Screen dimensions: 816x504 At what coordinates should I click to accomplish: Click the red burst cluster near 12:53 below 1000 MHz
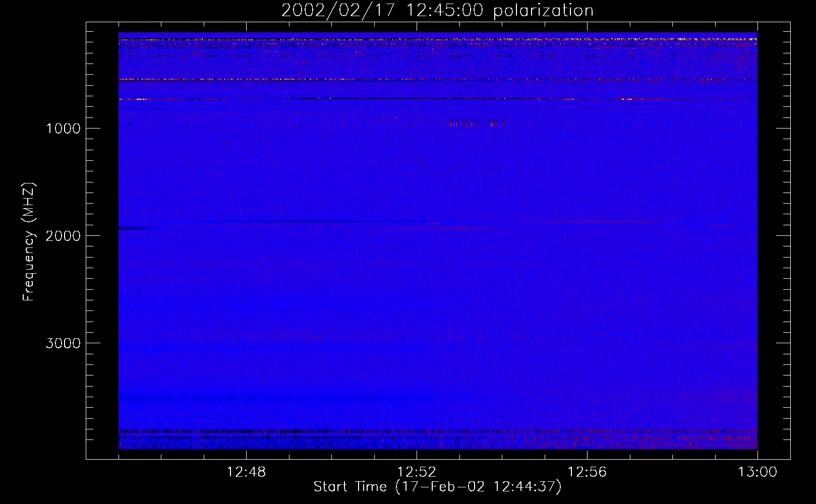pos(477,122)
